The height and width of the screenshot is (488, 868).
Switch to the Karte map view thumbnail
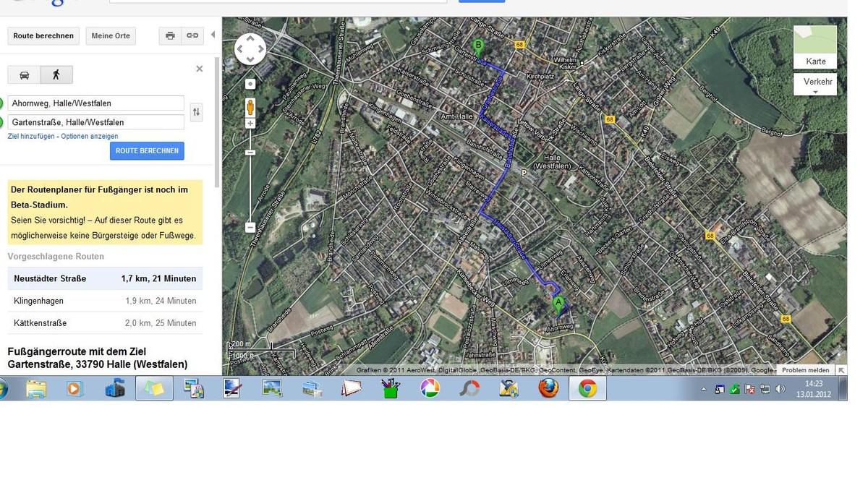[815, 48]
